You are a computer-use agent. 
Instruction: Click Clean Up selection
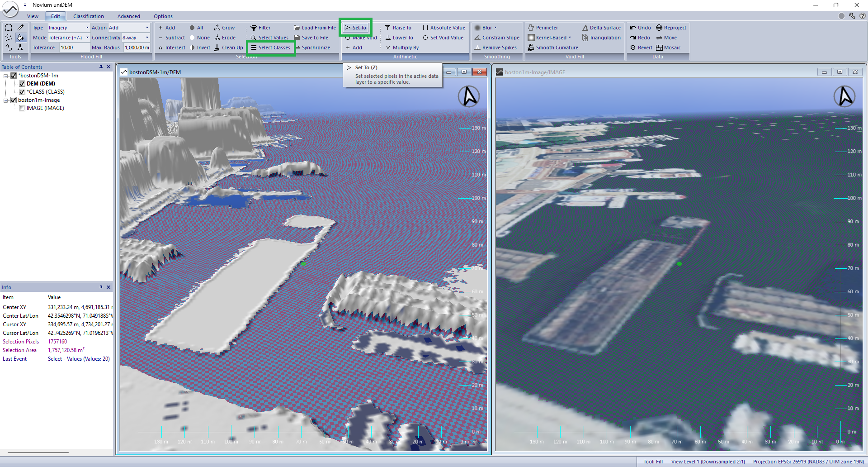[x=228, y=48]
